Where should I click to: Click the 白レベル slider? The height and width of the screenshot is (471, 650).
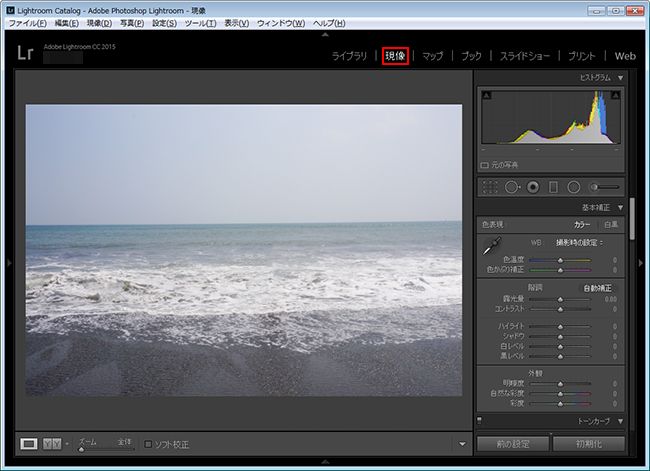coord(560,346)
